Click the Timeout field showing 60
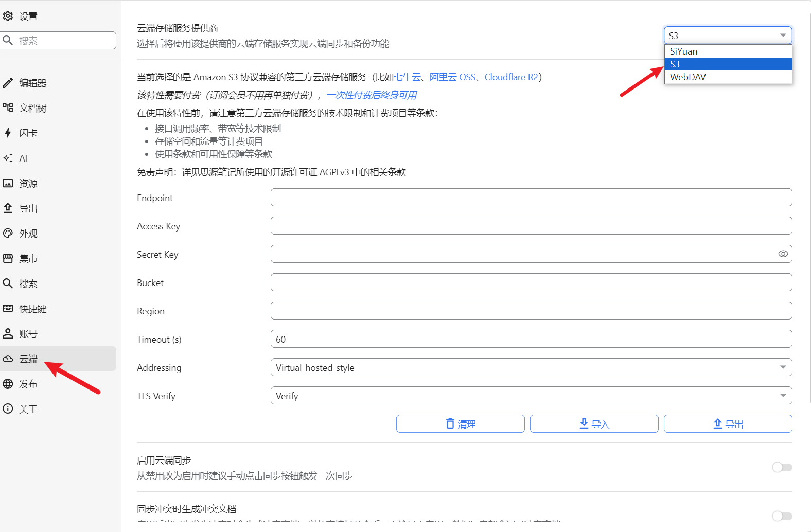This screenshot has width=811, height=532. click(x=531, y=339)
